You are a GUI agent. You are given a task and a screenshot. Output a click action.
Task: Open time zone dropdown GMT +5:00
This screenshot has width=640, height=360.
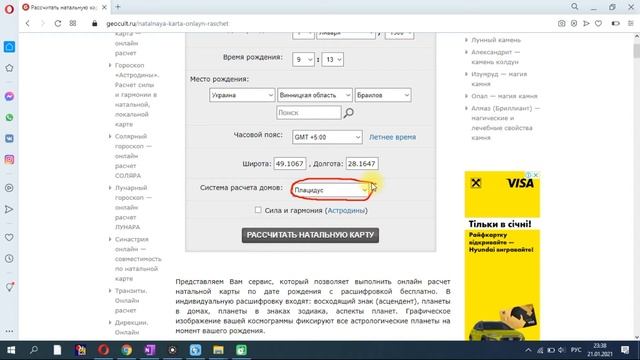(x=327, y=137)
